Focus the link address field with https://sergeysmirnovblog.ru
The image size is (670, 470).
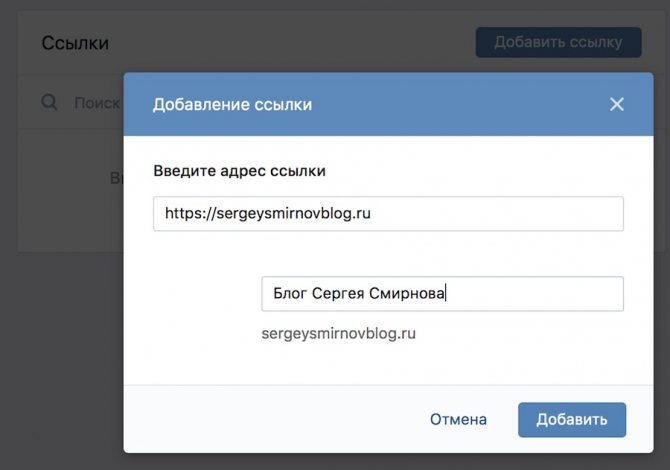(x=388, y=214)
